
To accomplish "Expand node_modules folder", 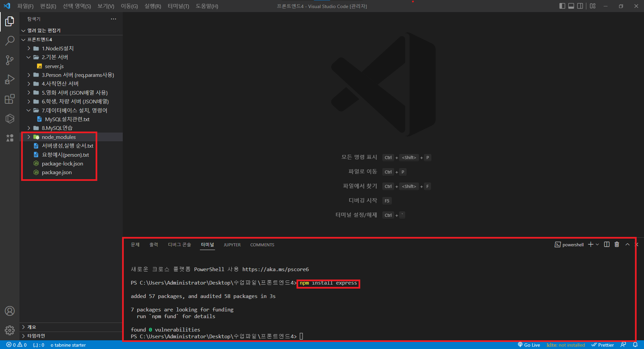I will [71, 137].
